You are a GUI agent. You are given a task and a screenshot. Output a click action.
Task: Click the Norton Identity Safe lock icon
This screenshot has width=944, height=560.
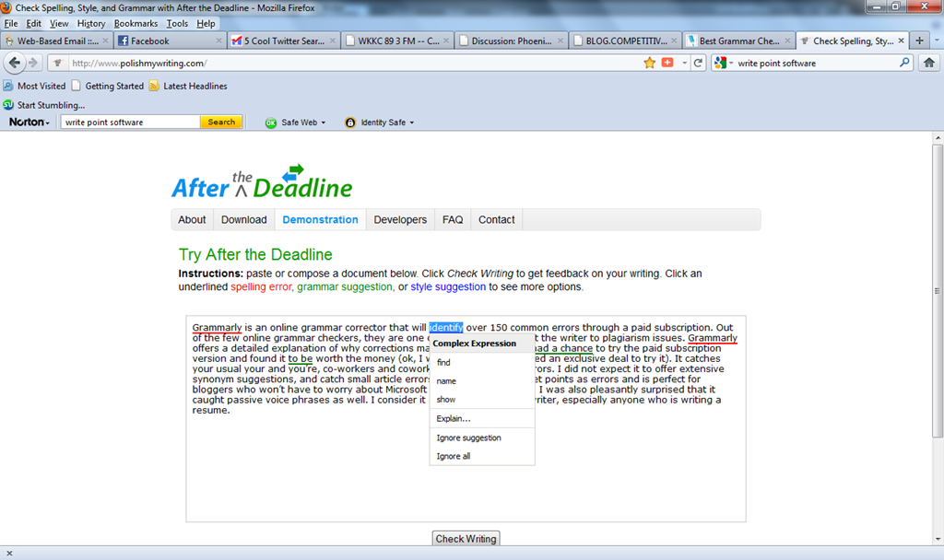point(349,122)
